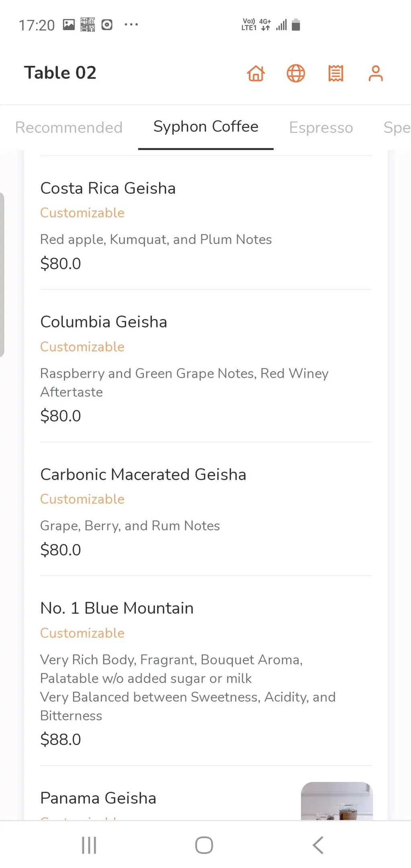The width and height of the screenshot is (411, 868).
Task: Tap Customizable under Costa Rica Geisha
Action: point(82,213)
